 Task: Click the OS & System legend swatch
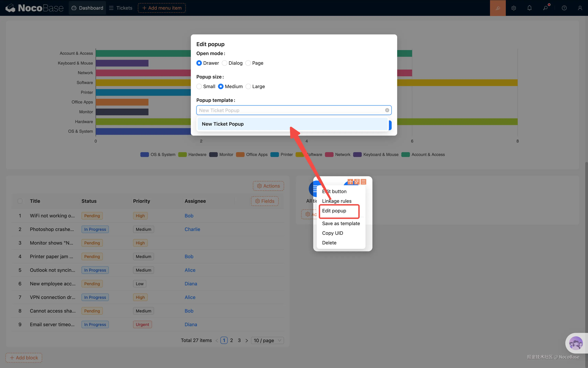tap(144, 155)
